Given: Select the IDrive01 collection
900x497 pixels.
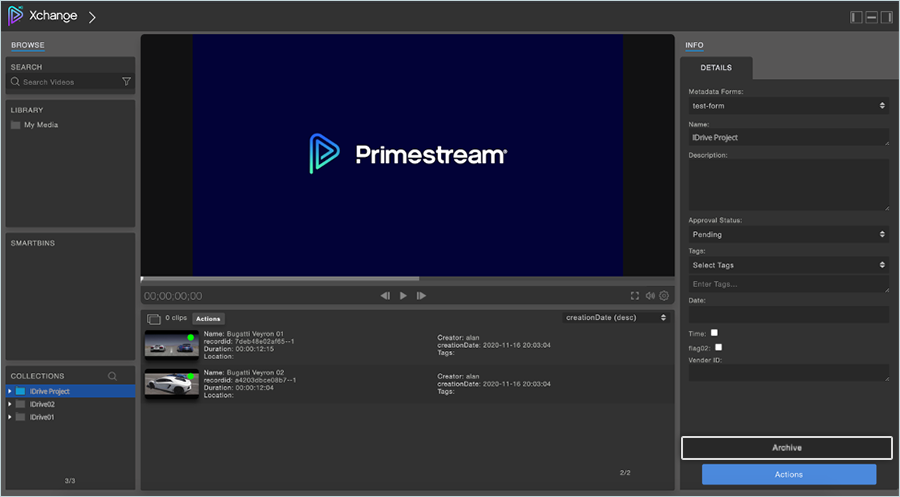Looking at the screenshot, I should coord(42,417).
